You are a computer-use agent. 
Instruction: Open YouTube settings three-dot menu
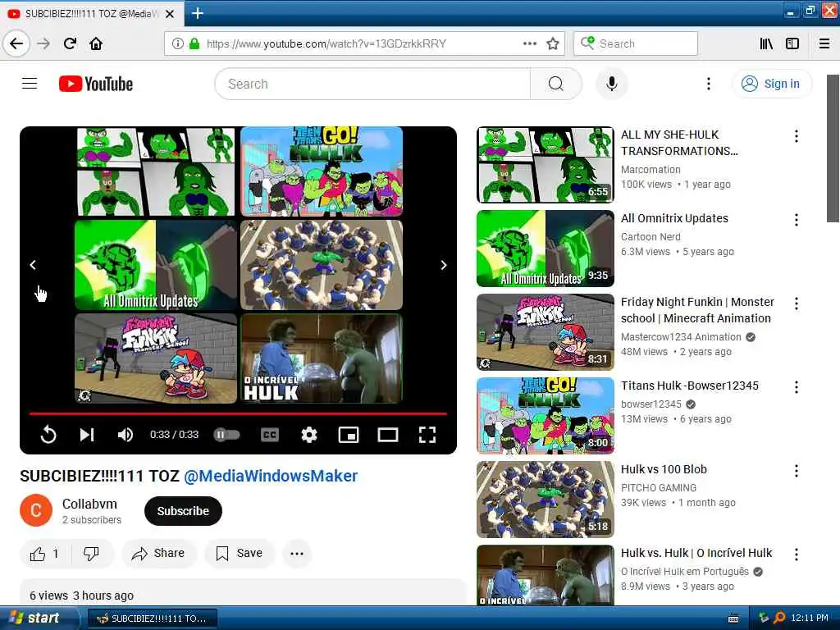tap(708, 84)
